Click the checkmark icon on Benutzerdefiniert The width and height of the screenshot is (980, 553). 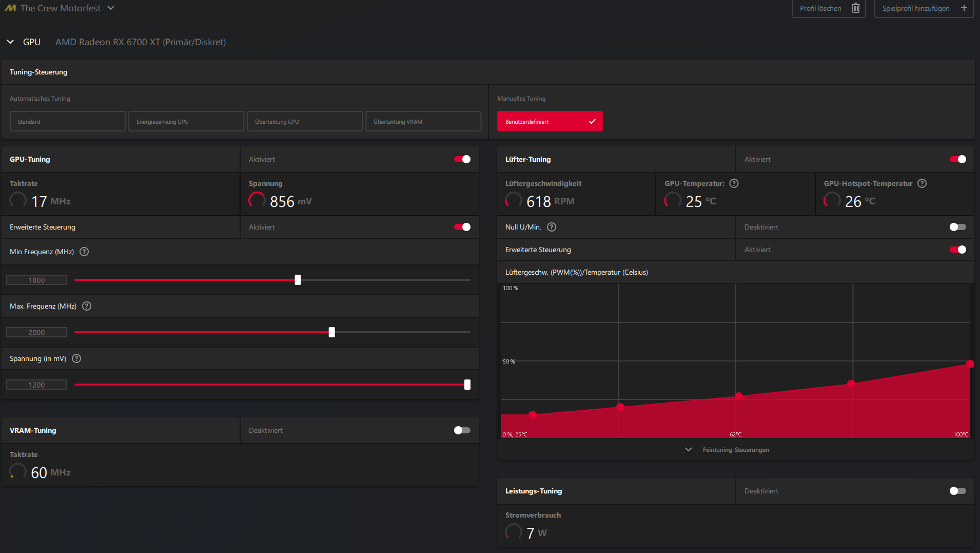592,122
